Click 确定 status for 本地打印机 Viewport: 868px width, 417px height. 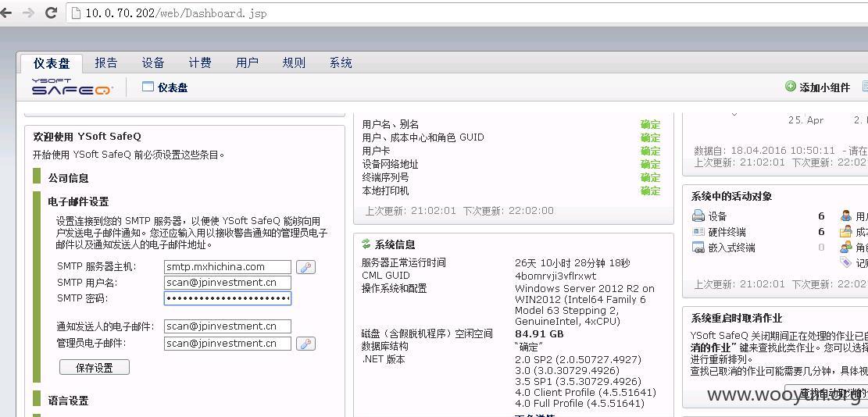pyautogui.click(x=651, y=191)
